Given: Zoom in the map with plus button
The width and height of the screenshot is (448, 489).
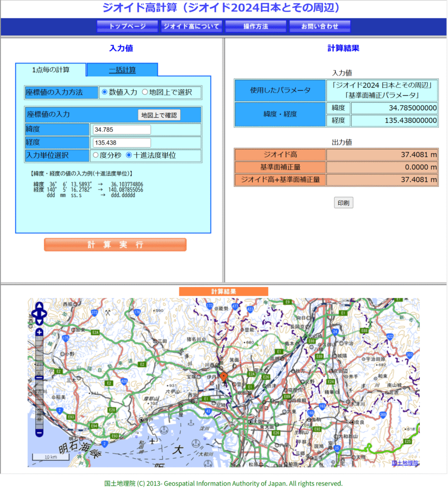Looking at the screenshot, I should point(39,332).
